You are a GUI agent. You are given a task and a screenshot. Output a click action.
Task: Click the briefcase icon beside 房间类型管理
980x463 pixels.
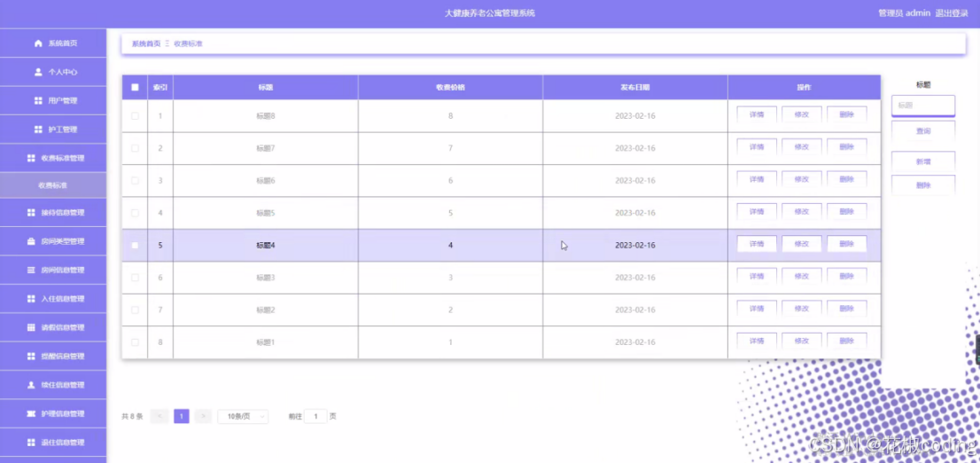click(31, 241)
